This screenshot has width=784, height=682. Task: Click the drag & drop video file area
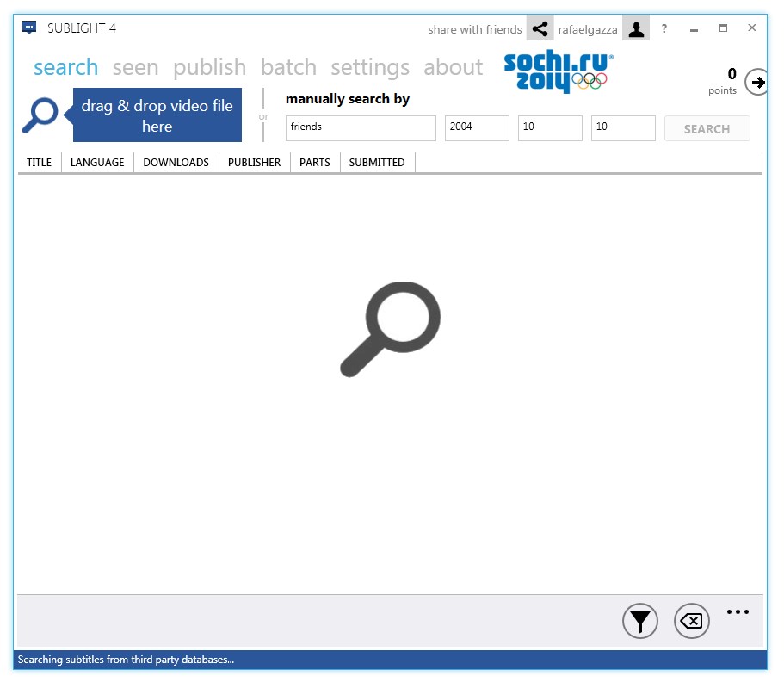157,115
